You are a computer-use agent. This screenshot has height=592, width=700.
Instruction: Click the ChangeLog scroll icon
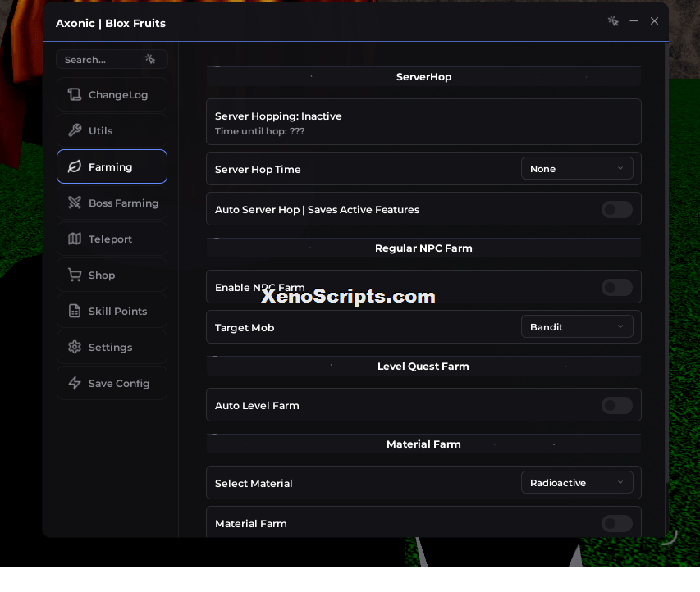click(x=75, y=94)
